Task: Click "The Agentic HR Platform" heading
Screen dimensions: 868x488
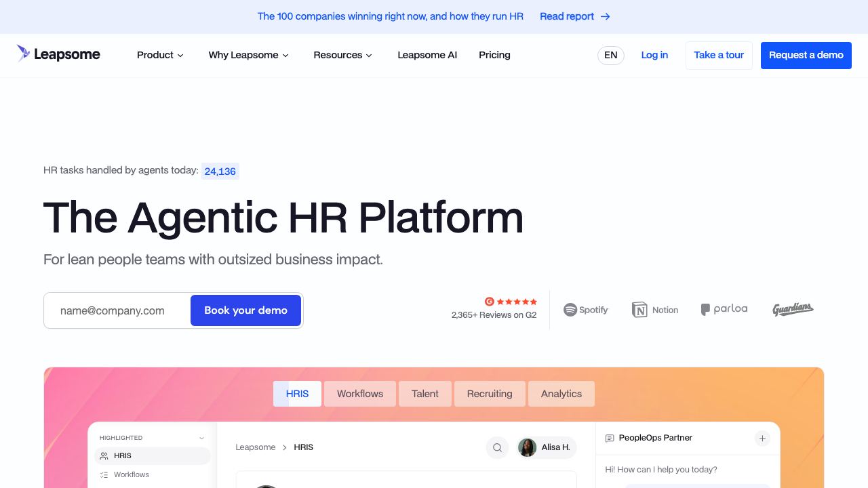Action: point(283,218)
